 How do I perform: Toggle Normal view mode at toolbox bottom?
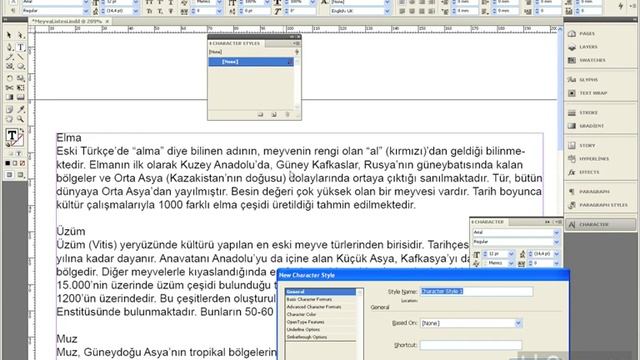click(9, 175)
